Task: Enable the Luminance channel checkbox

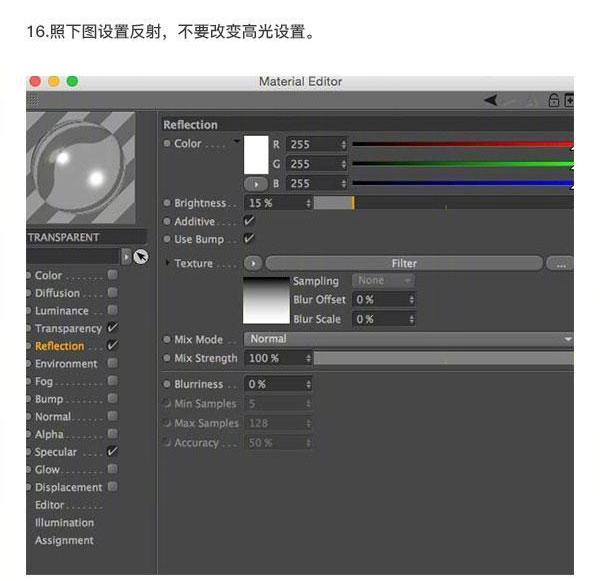Action: pos(112,310)
